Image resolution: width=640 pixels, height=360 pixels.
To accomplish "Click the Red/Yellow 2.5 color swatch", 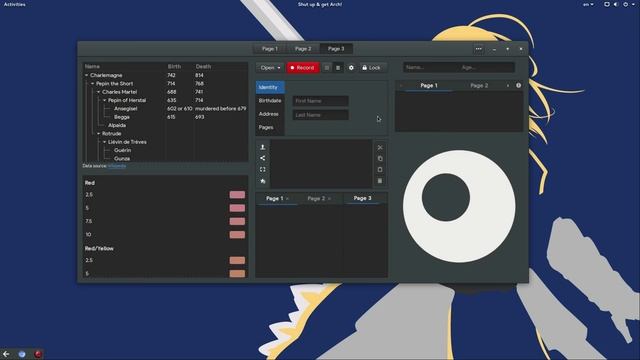I will (237, 260).
